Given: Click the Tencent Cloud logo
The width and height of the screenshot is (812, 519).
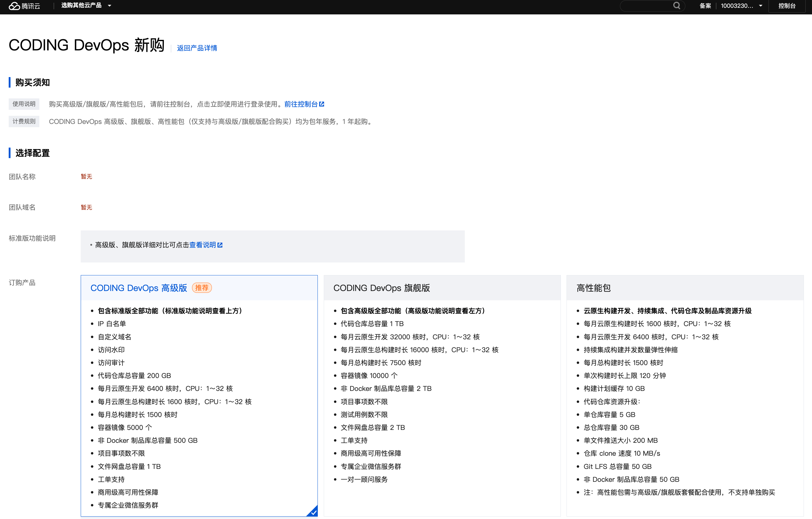Looking at the screenshot, I should [24, 6].
